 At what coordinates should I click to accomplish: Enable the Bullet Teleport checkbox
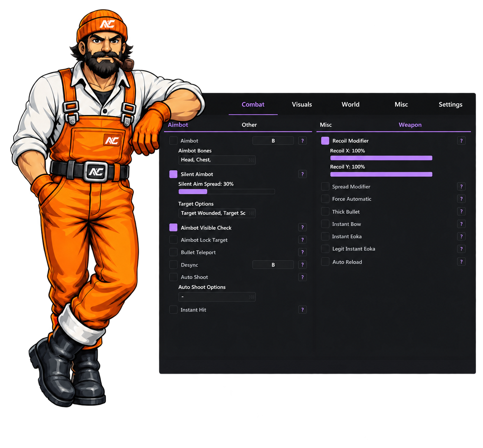(x=173, y=252)
